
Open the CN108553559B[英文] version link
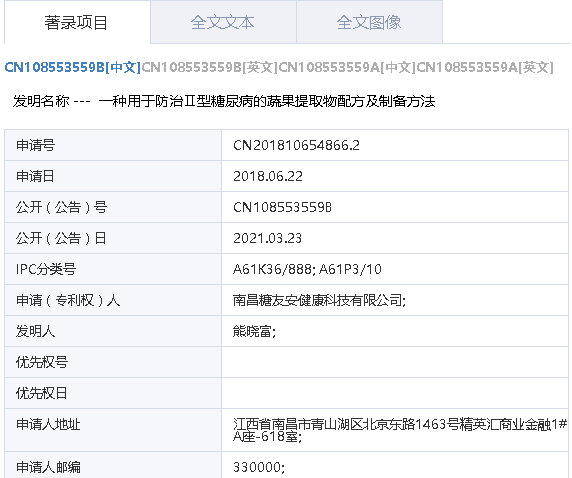point(210,68)
